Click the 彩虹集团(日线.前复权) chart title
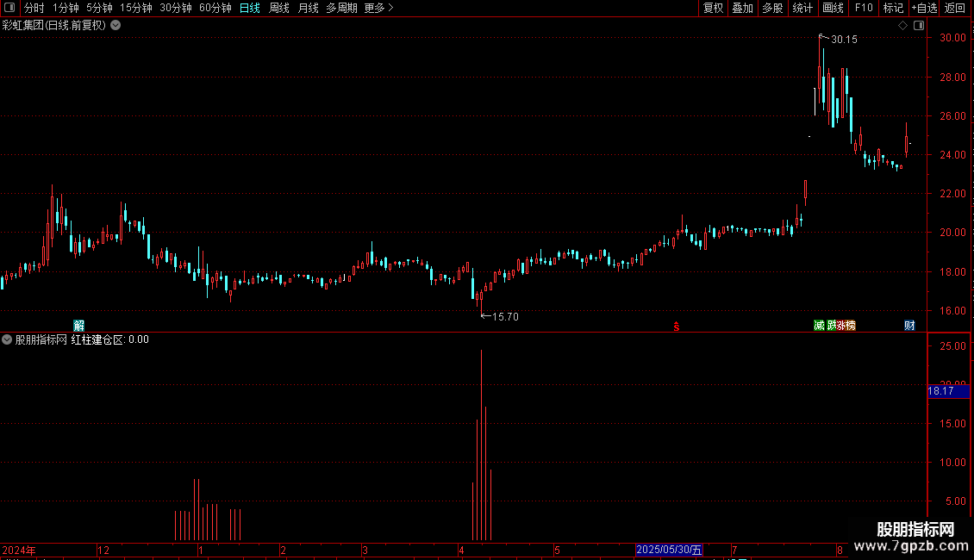The image size is (974, 560). point(54,26)
